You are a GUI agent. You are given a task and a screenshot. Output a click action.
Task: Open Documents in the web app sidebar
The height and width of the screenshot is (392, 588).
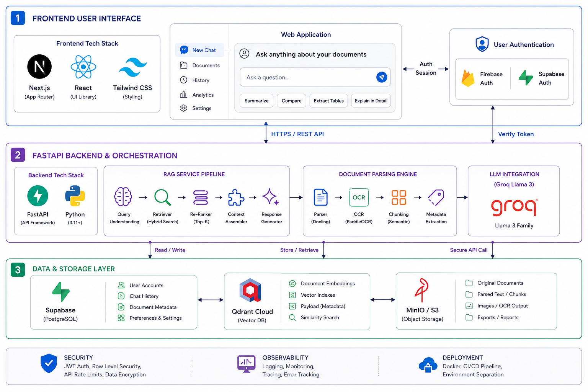[x=199, y=65]
